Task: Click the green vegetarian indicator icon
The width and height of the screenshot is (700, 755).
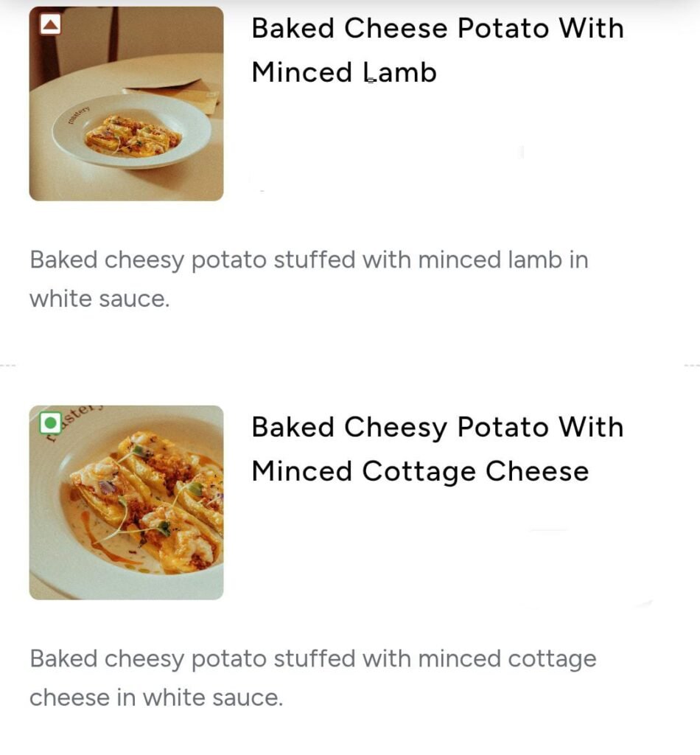Action: (x=50, y=423)
